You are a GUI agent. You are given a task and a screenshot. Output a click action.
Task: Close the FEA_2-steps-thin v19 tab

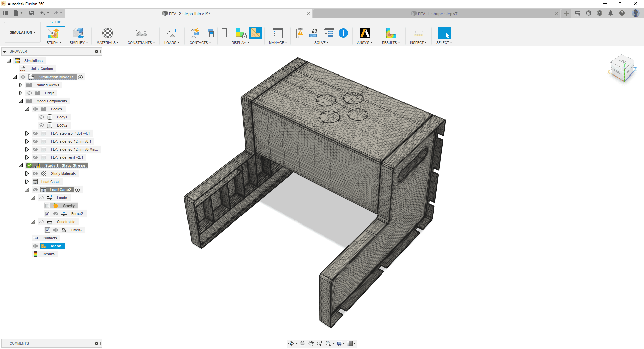pyautogui.click(x=308, y=14)
